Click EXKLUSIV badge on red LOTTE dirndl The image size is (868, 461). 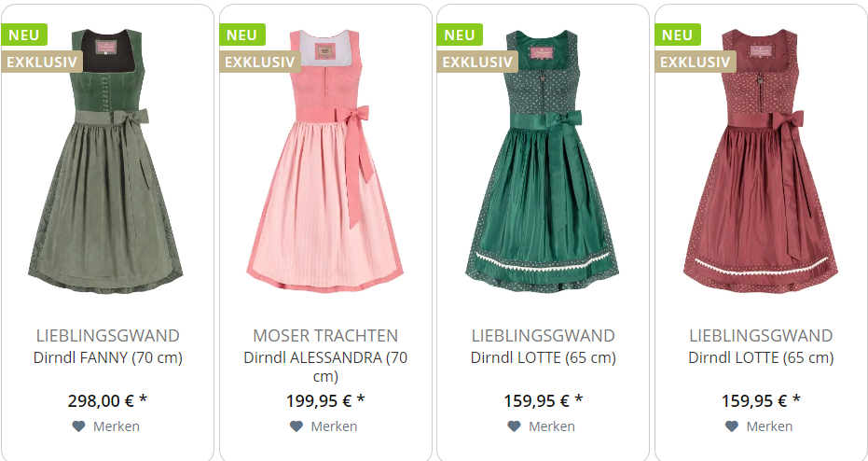tap(696, 62)
